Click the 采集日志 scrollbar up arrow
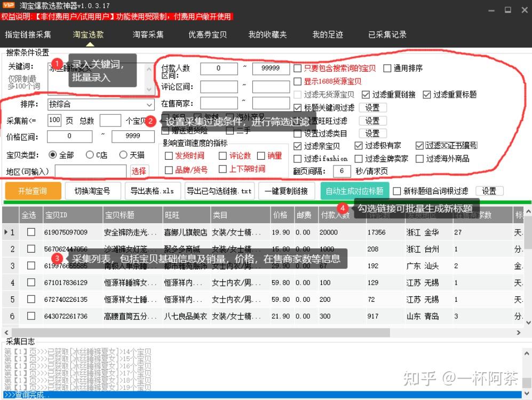The image size is (532, 400). pyautogui.click(x=527, y=354)
